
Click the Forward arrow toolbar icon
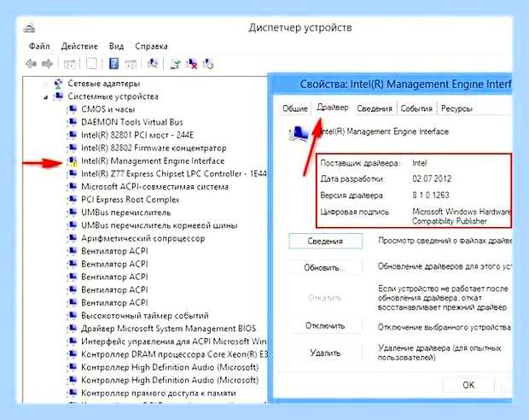tap(47, 63)
